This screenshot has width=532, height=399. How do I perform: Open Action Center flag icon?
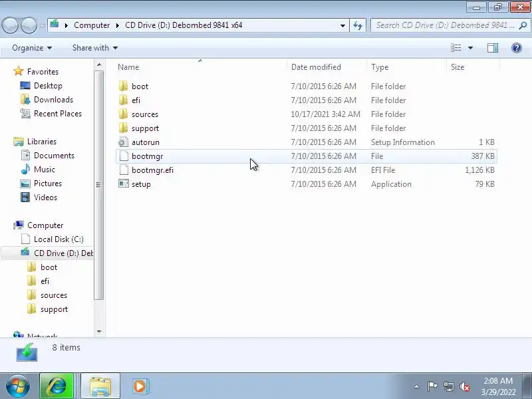pos(432,386)
